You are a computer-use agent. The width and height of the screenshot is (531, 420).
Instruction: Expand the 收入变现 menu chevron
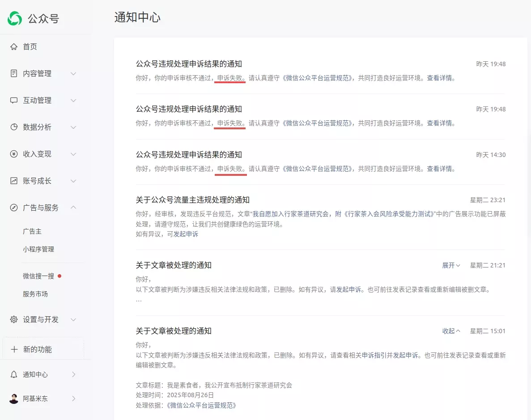coord(73,154)
